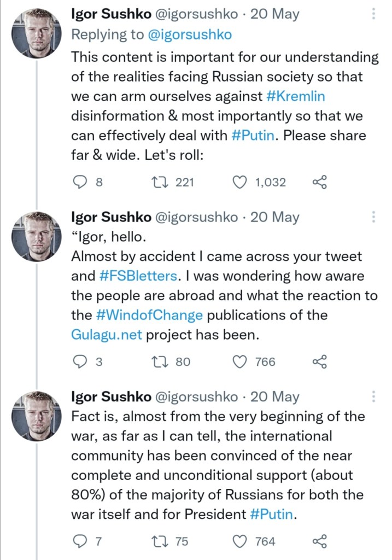Screen dimensions: 392x560
Task: Reply to the "Igor, hello" tweet
Action: (80, 362)
